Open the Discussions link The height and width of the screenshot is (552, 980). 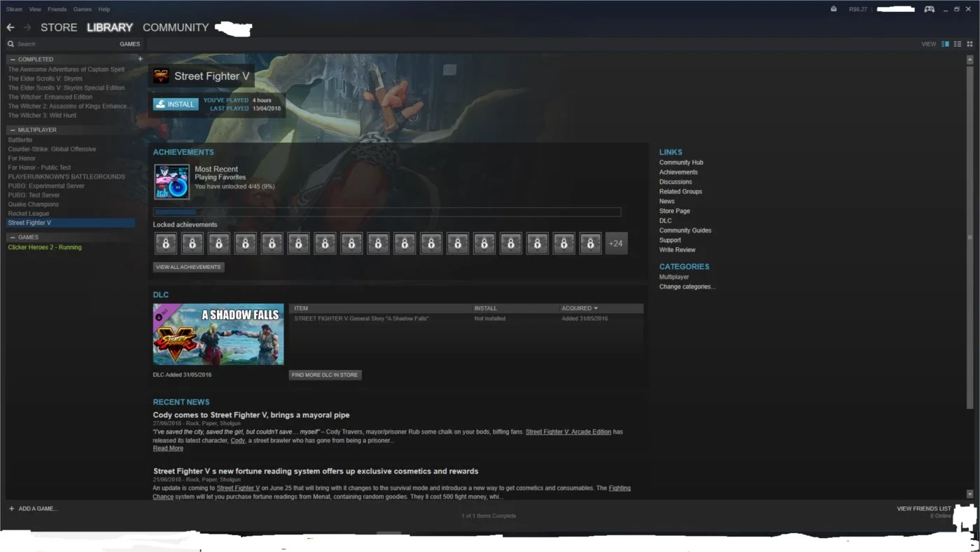tap(675, 182)
